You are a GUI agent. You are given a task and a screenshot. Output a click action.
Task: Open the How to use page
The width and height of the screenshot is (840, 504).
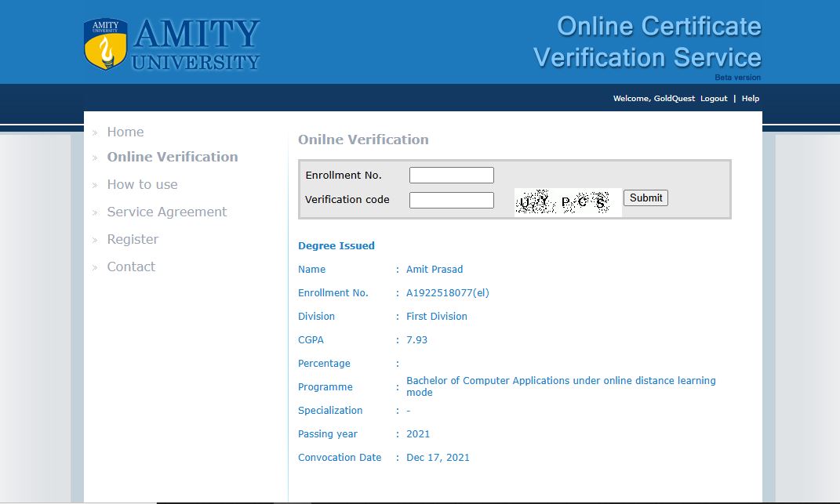(x=142, y=184)
